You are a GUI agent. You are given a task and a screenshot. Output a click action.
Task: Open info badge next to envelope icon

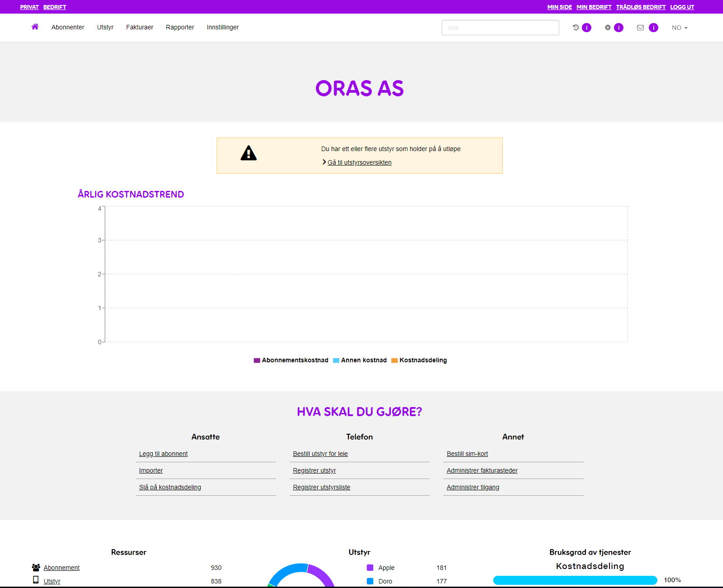click(653, 28)
